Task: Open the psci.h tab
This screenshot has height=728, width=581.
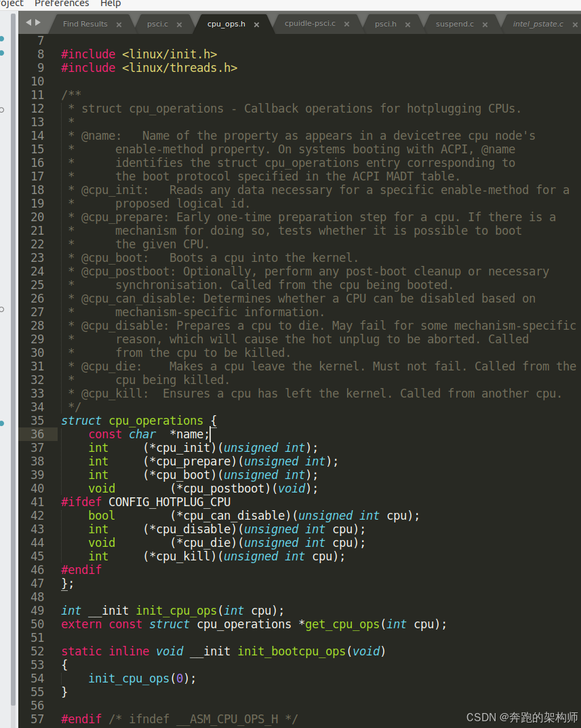Action: point(386,24)
